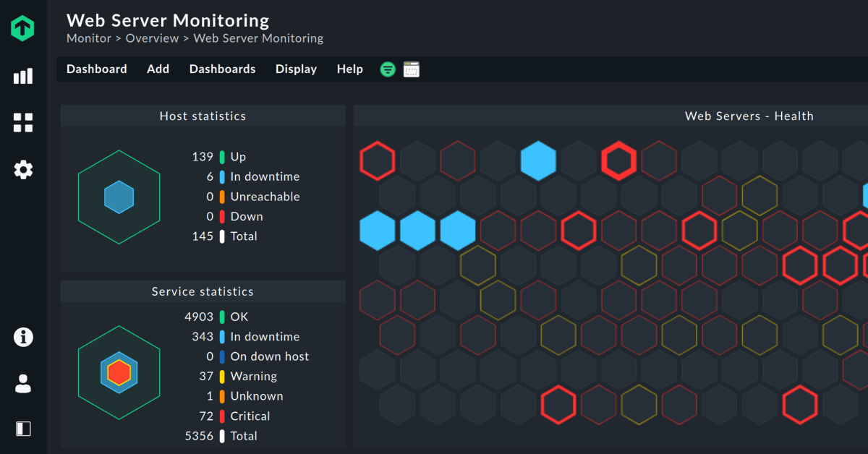Open the User profile menu
Viewport: 868px width, 454px height.
[23, 383]
